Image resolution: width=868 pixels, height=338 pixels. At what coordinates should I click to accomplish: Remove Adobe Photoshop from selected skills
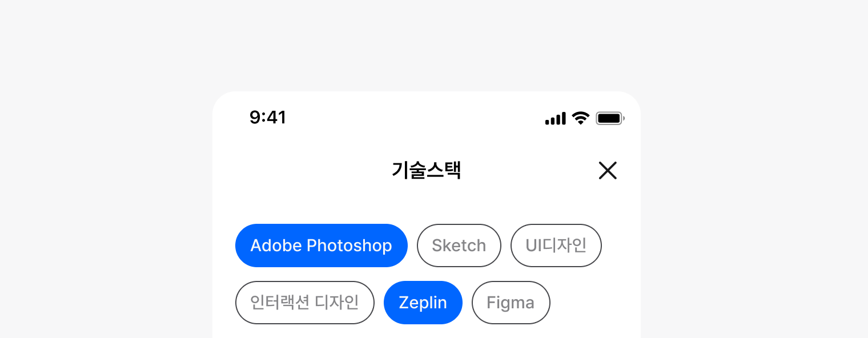click(x=321, y=246)
